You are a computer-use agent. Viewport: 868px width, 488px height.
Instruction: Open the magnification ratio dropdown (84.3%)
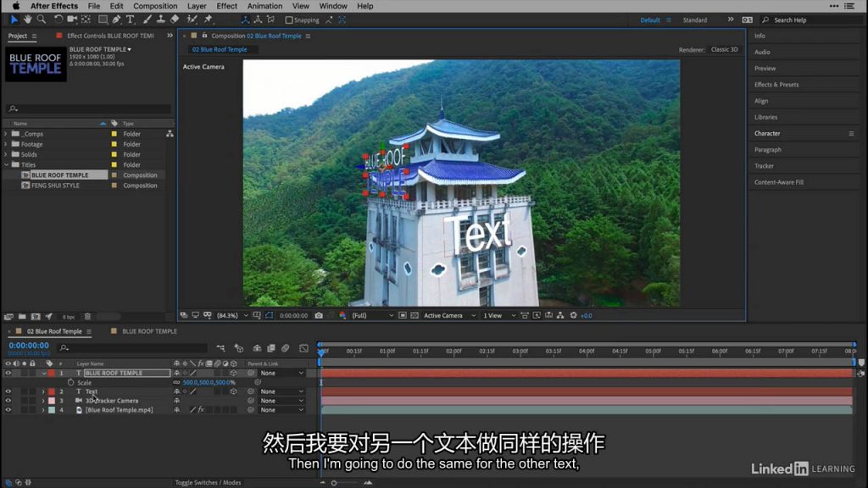(232, 315)
